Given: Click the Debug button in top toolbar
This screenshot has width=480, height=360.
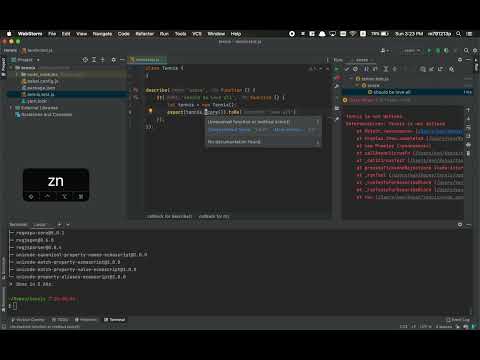Looking at the screenshot, I should (438, 51).
